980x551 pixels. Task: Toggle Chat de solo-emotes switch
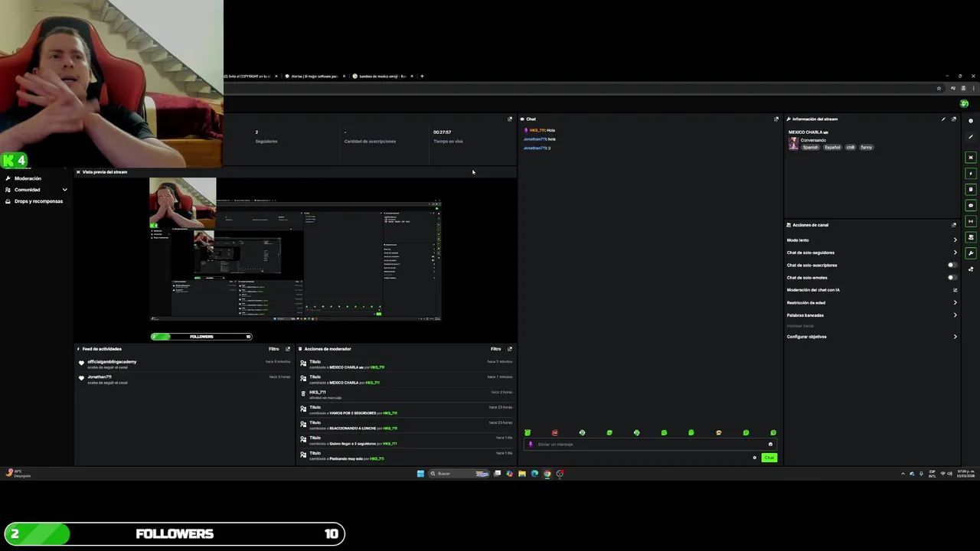point(952,278)
